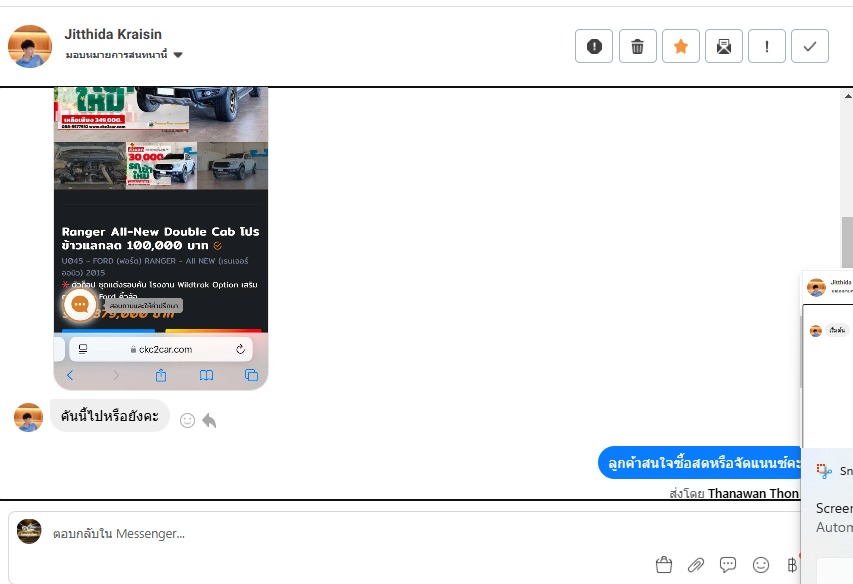Screen dimensions: 853x584
Task: Mark conversation done with checkmark
Action: pyautogui.click(x=809, y=46)
